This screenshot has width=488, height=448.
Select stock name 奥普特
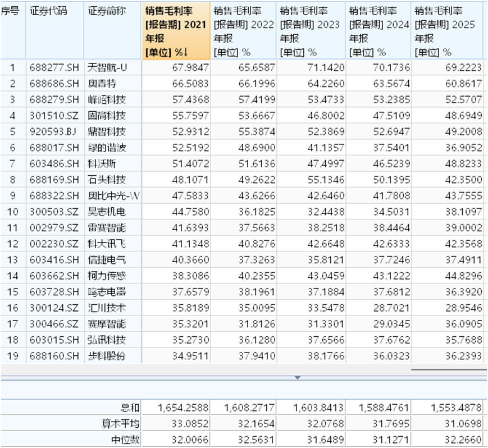pyautogui.click(x=102, y=84)
